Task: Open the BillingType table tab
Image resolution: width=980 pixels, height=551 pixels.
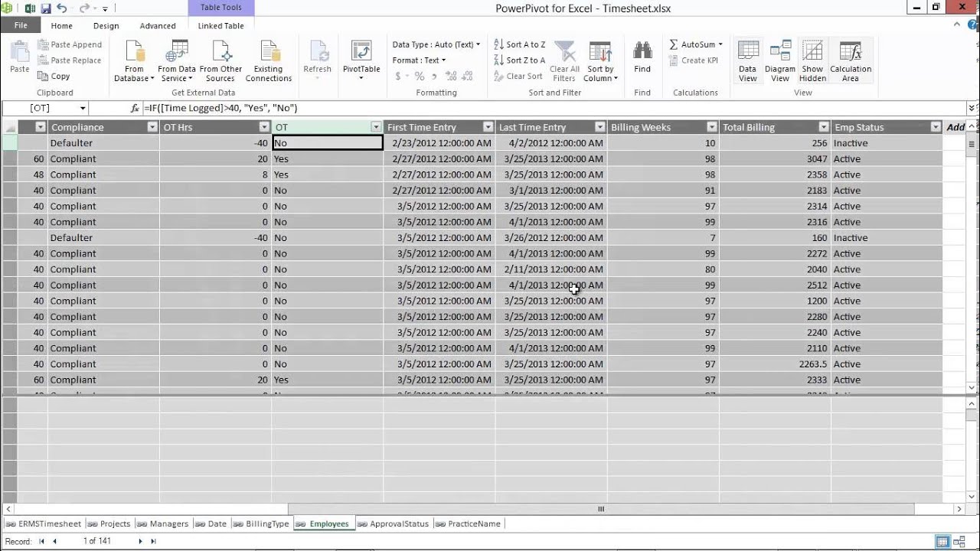Action: (260, 524)
